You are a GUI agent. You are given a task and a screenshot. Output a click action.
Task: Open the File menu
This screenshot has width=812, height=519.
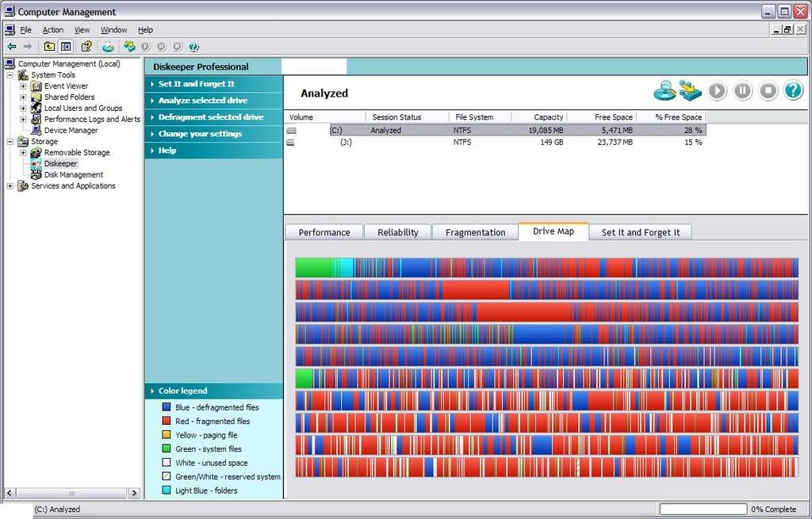click(26, 30)
